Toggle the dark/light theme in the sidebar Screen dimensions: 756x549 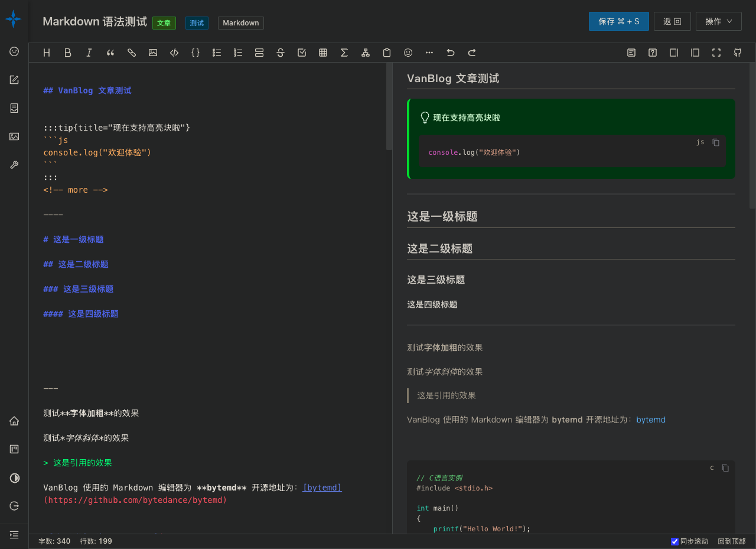14,478
